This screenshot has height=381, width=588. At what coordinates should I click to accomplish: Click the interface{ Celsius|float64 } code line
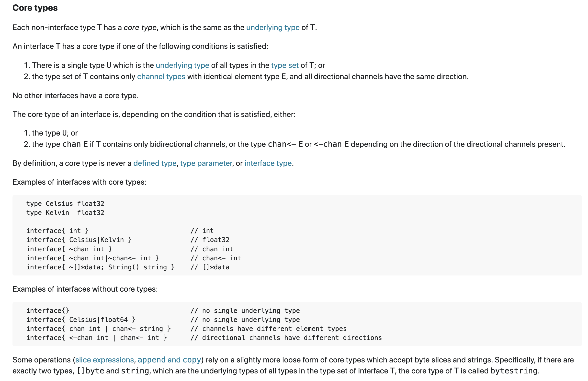[x=81, y=320]
